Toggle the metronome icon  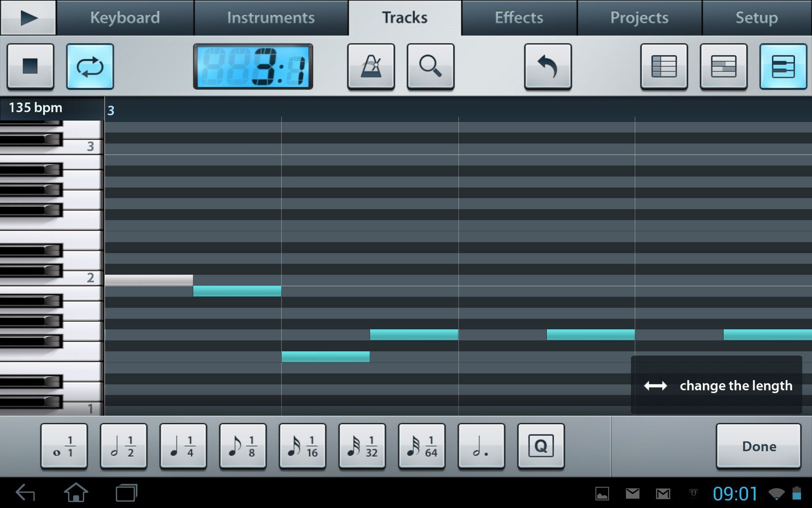tap(371, 66)
